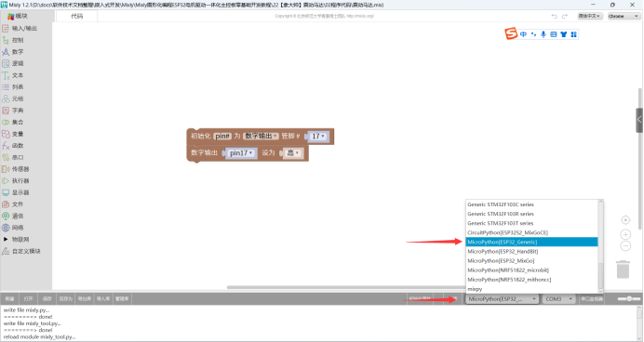Zoom out with the minus icon

click(x=625, y=246)
